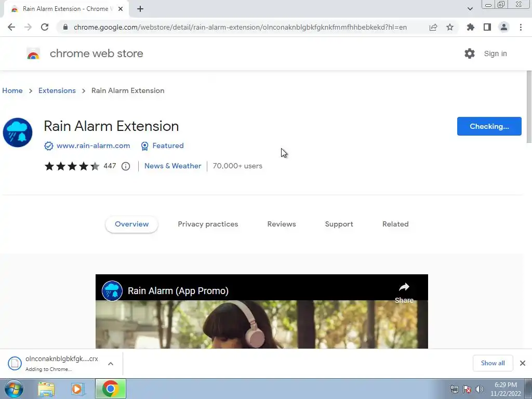
Task: Click the rating info circle icon
Action: pyautogui.click(x=126, y=166)
